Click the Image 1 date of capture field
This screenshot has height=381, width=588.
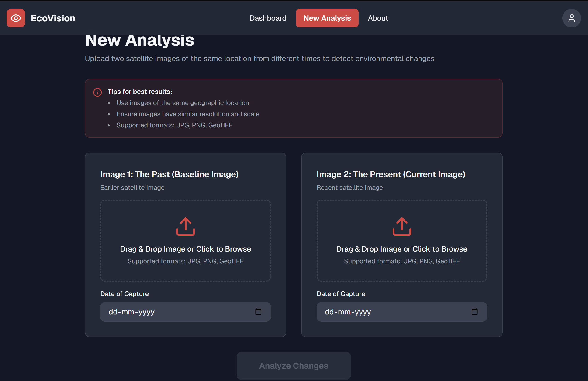tap(173, 312)
